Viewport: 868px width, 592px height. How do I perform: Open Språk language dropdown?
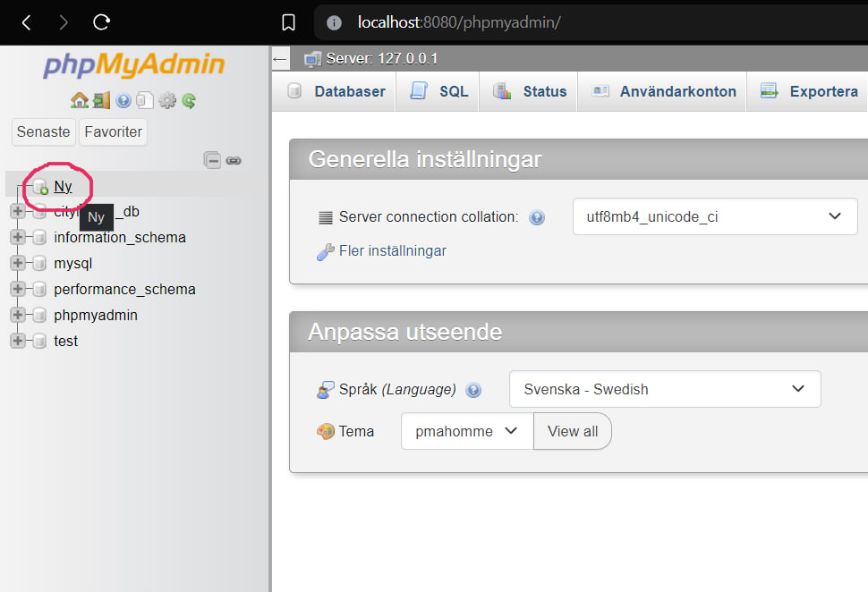coord(665,389)
